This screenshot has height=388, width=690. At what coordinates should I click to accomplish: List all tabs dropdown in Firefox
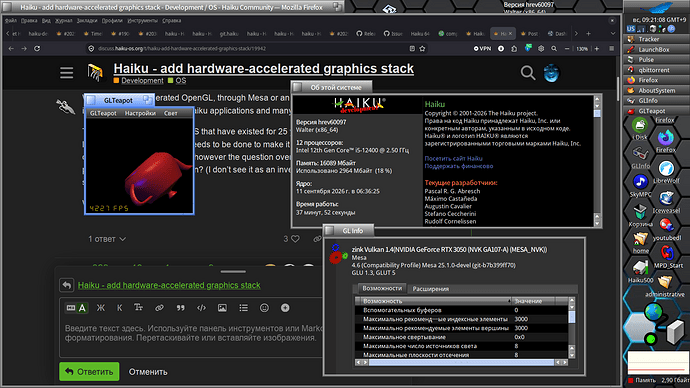tap(613, 33)
